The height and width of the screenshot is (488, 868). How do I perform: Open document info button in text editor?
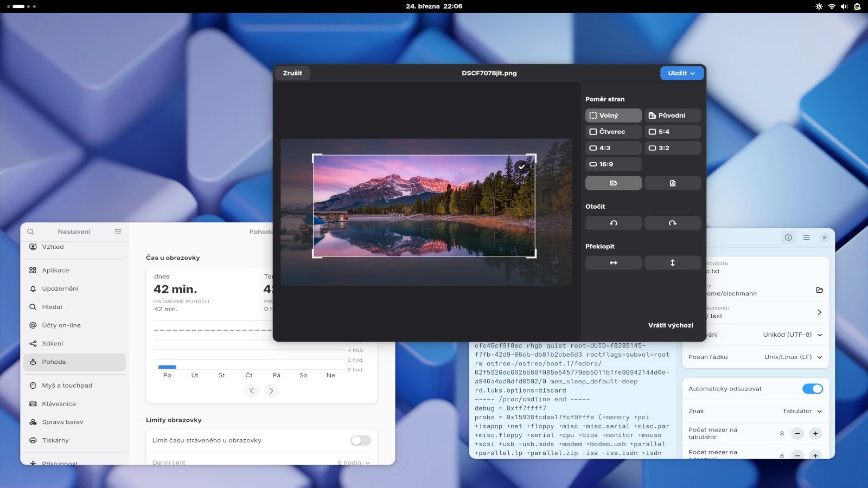[x=788, y=237]
